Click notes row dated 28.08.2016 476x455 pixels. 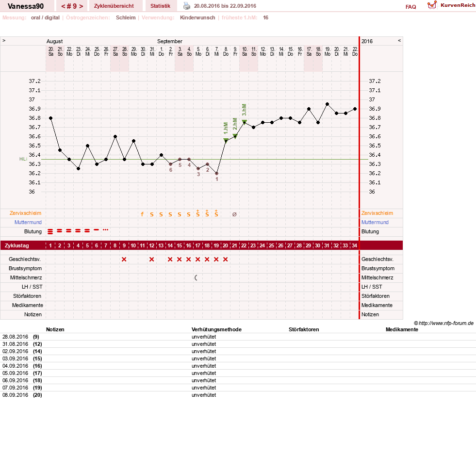point(238,337)
